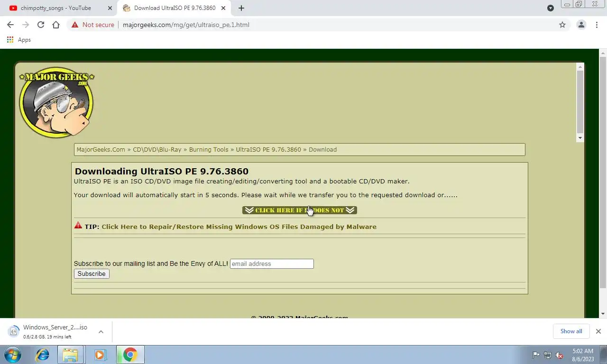
Task: Launch Internet Explorer from the taskbar
Action: click(42, 355)
